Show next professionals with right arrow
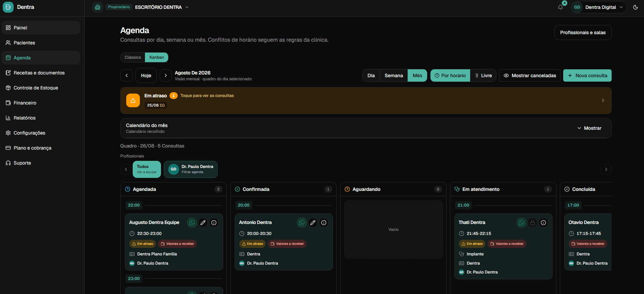This screenshot has height=294, width=644. click(x=606, y=169)
